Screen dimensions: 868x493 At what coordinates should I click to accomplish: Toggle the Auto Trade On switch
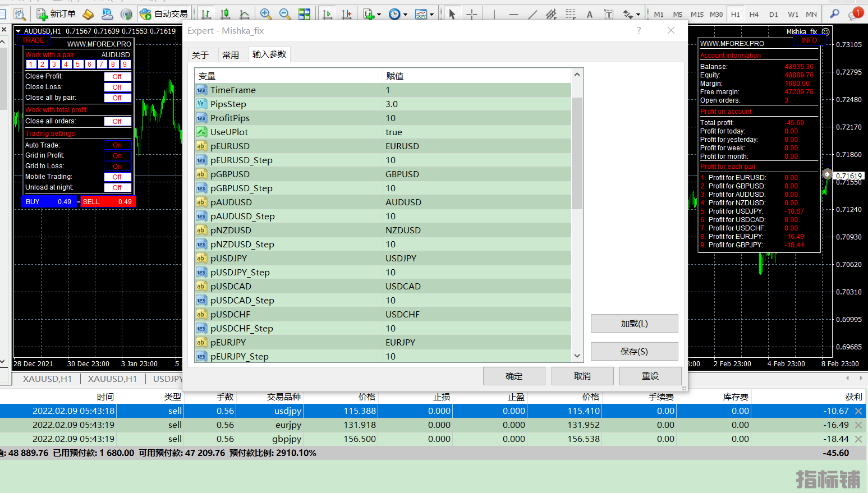point(117,145)
